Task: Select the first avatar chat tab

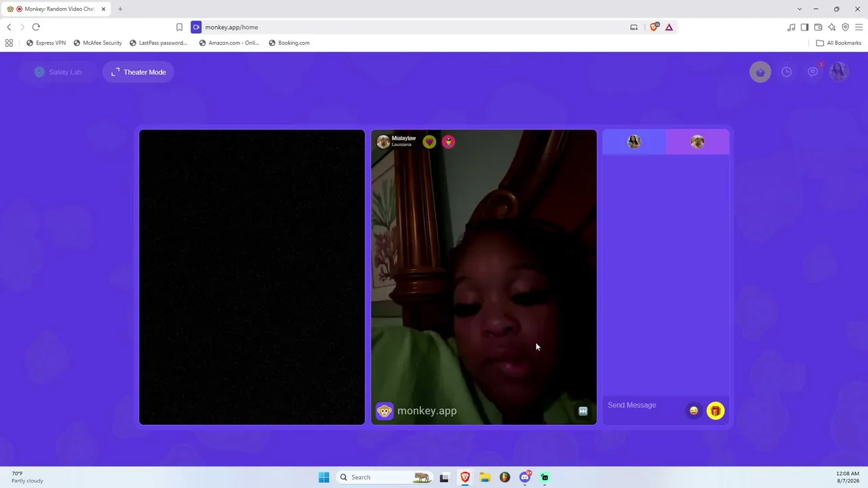Action: 634,142
